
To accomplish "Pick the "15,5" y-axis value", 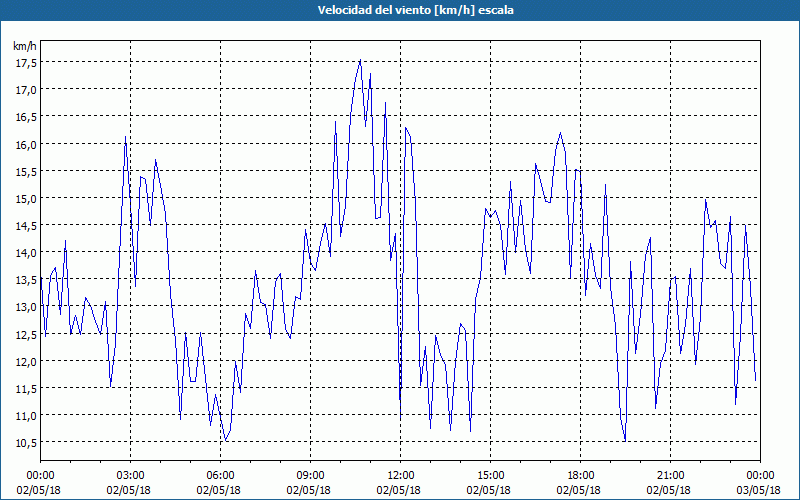I will coord(26,171).
